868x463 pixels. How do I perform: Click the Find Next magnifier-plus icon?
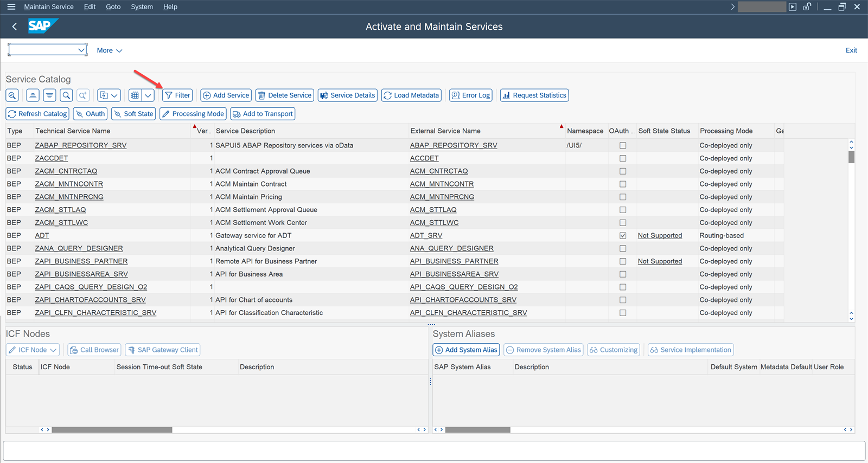[x=83, y=95]
